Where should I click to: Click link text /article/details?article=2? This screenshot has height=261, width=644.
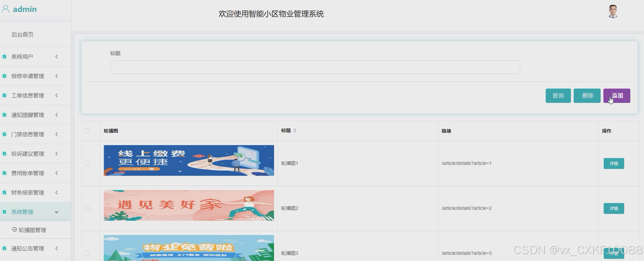(466, 208)
